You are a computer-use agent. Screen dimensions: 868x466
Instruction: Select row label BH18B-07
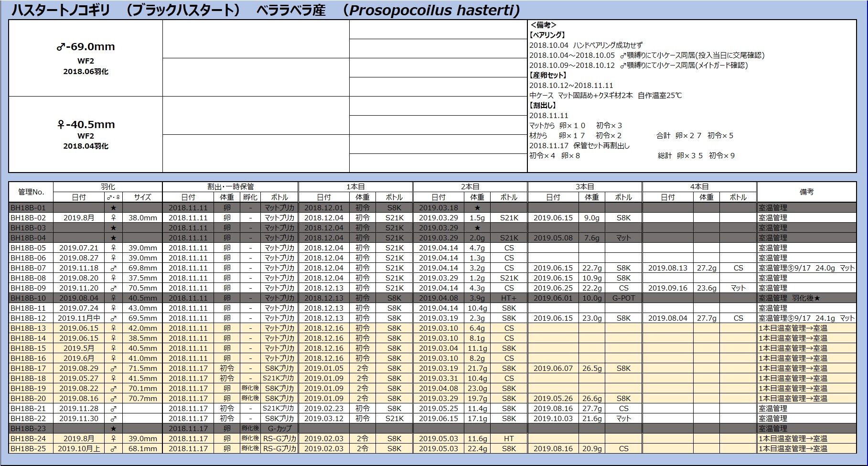31,268
